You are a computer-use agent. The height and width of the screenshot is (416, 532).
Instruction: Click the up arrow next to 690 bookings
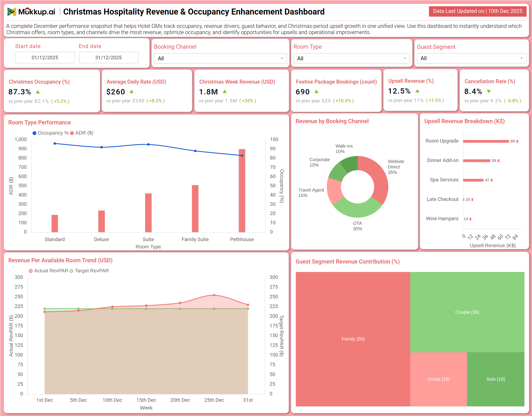[316, 92]
